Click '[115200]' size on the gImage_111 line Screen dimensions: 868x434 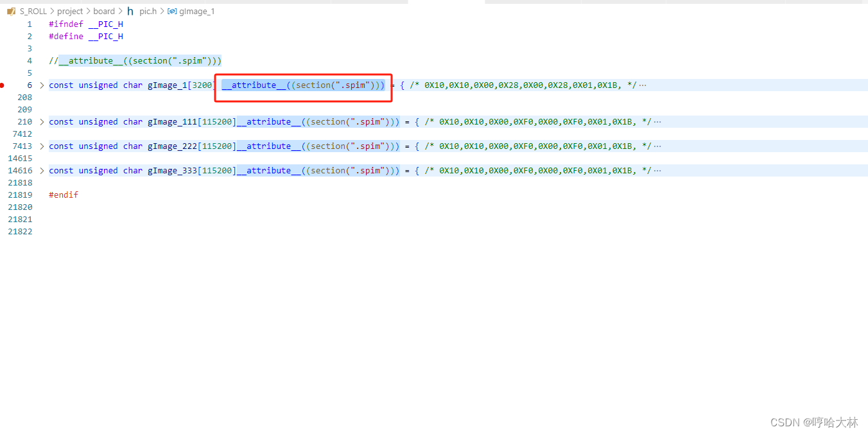pyautogui.click(x=217, y=122)
